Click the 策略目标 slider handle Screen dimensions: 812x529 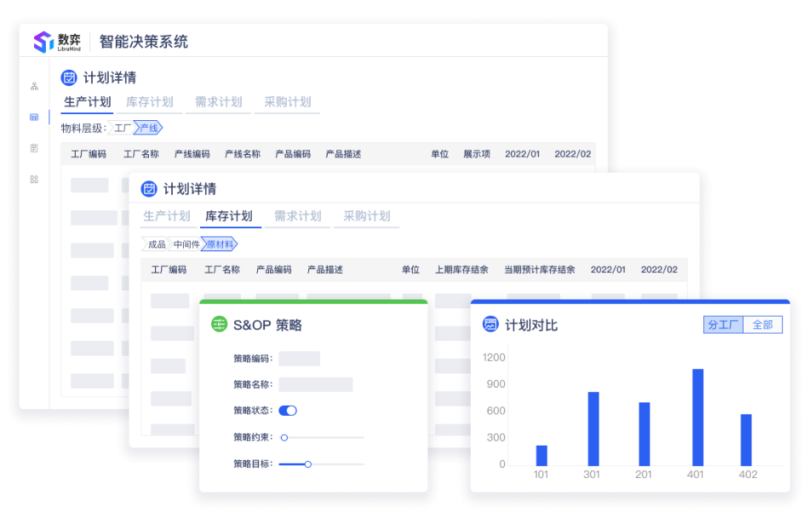308,464
